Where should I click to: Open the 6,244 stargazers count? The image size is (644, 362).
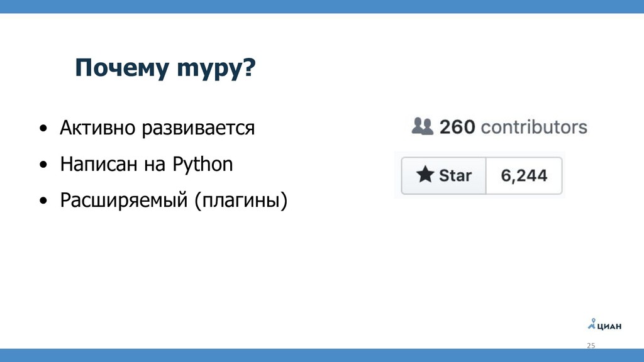click(x=524, y=176)
